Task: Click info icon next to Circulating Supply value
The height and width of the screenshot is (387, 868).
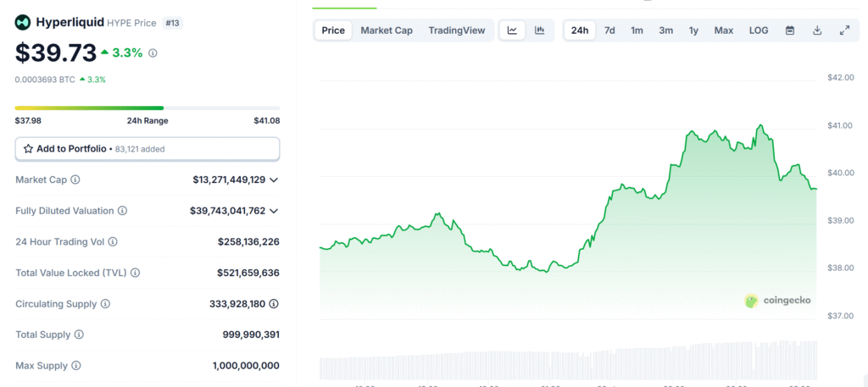Action: 274,303
